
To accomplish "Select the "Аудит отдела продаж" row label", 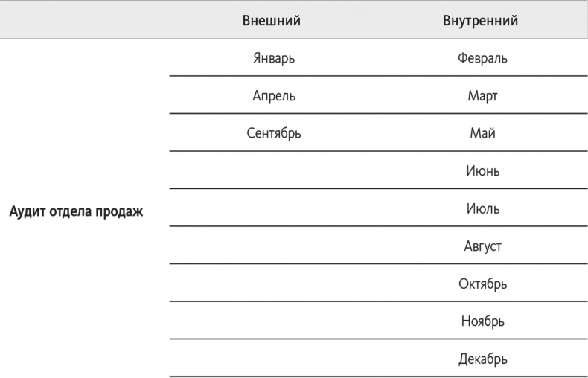I will pos(76,211).
